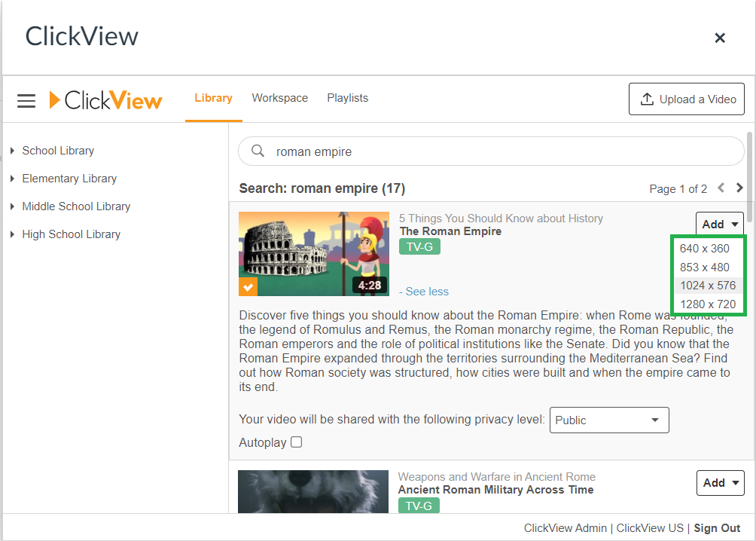This screenshot has height=541, width=756.
Task: Go to the previous results page
Action: point(721,188)
